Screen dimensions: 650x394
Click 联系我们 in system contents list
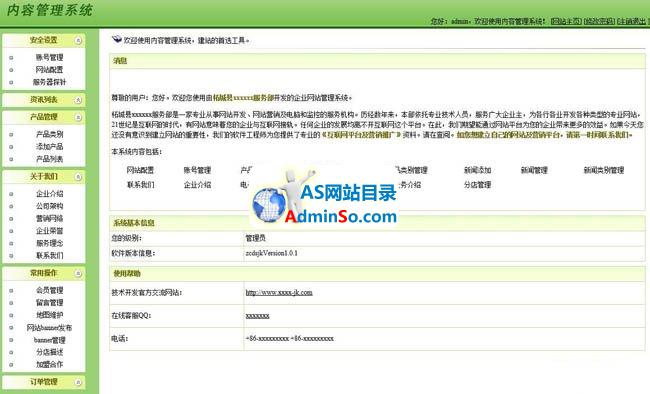click(140, 185)
